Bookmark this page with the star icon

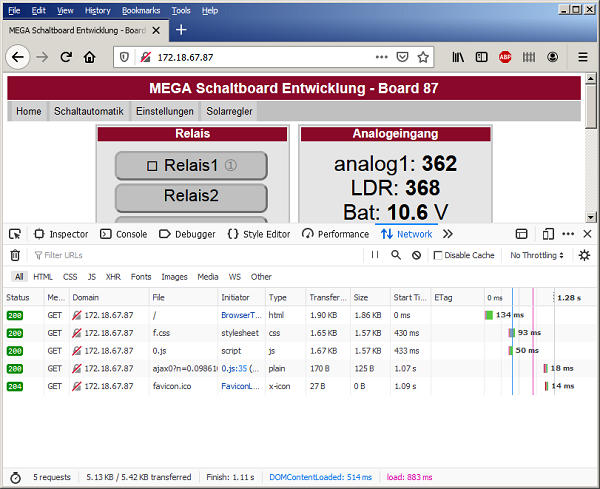(x=423, y=58)
